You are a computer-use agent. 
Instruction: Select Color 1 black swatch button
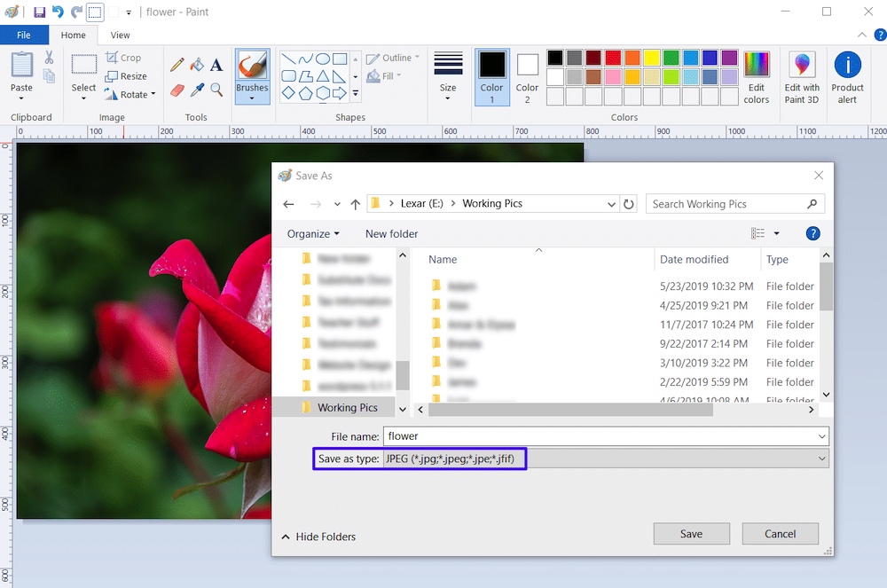coord(491,77)
